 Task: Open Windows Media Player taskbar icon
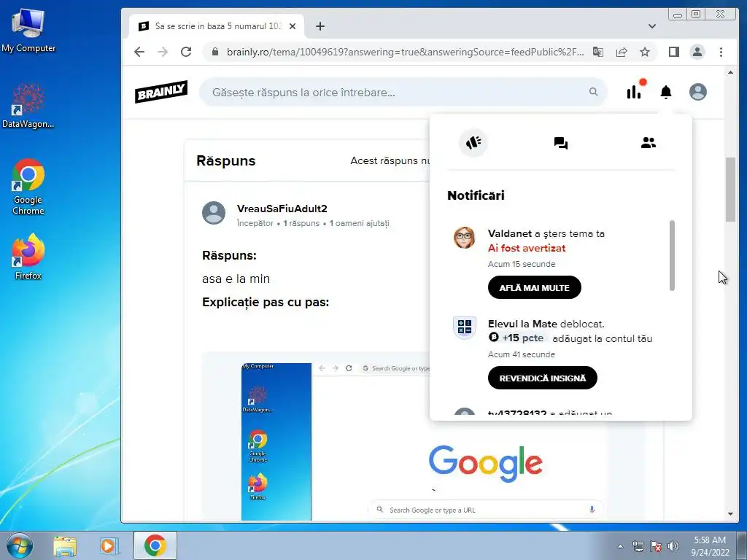[108, 545]
